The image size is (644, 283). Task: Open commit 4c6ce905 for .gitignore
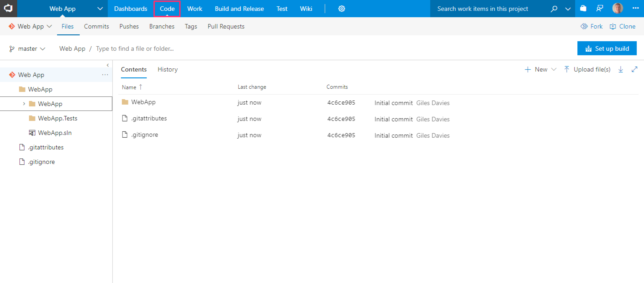tap(341, 135)
